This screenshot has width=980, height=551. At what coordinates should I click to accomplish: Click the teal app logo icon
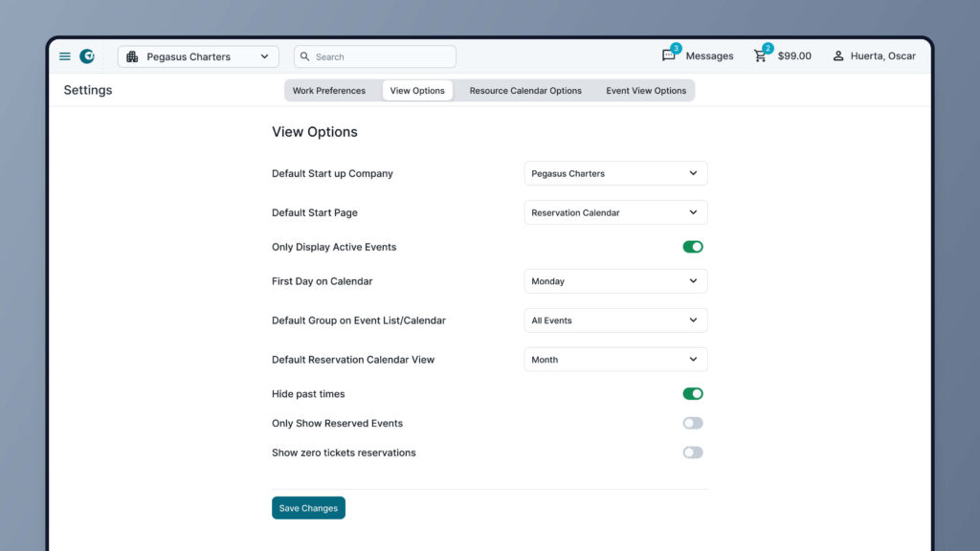[x=87, y=56]
